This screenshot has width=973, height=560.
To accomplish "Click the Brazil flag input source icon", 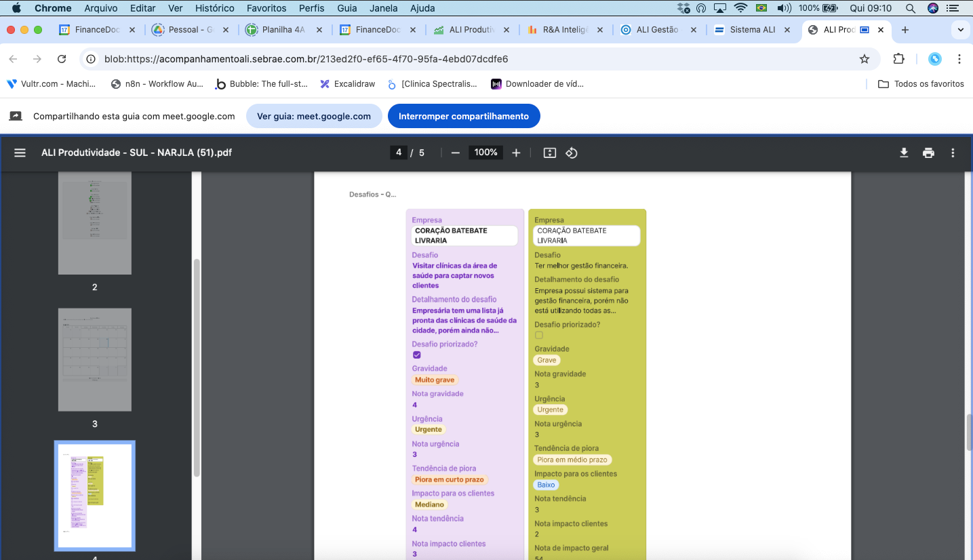I will [x=761, y=8].
